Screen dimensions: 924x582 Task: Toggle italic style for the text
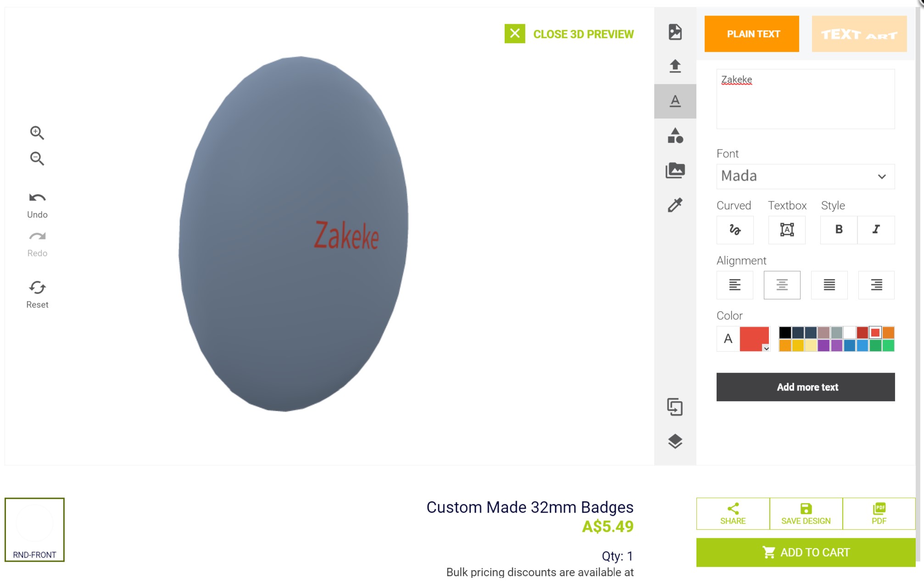click(876, 230)
